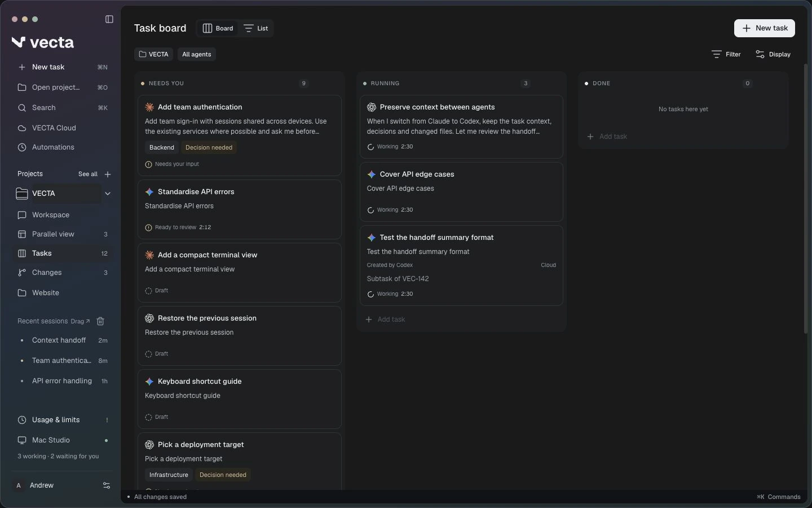This screenshot has height=508, width=812.
Task: Open the VECTA project filter chip
Action: pos(153,54)
